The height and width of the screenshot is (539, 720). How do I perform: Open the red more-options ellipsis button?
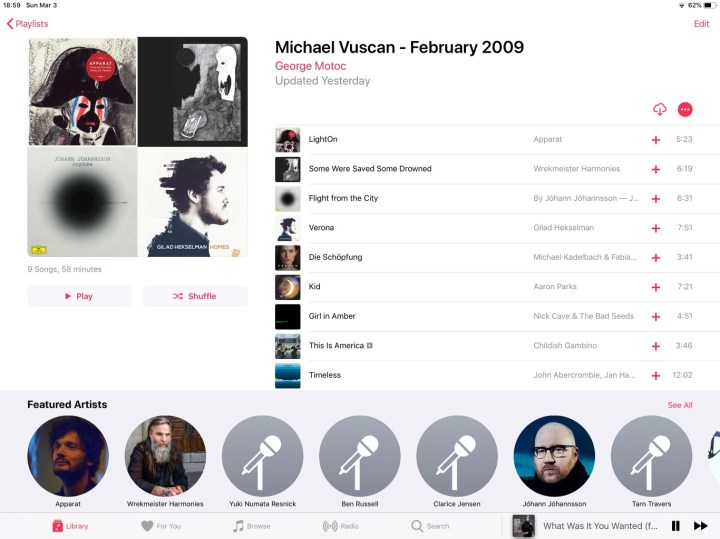tap(685, 109)
